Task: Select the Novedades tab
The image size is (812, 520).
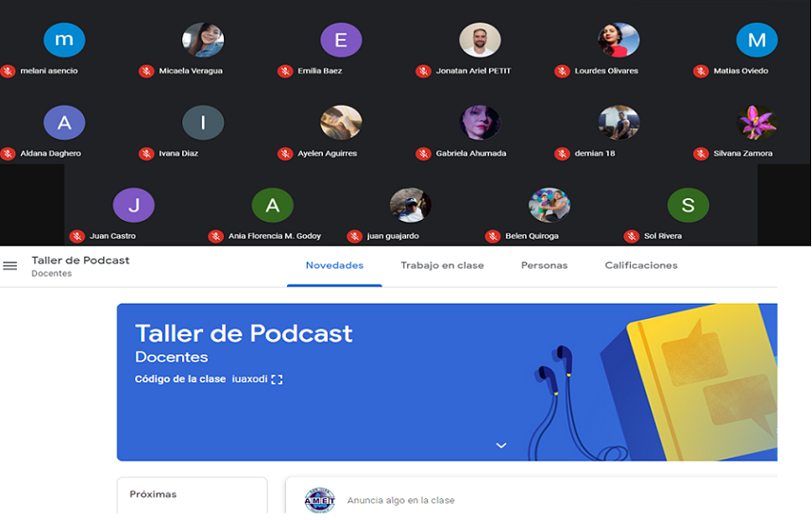Action: [x=334, y=266]
